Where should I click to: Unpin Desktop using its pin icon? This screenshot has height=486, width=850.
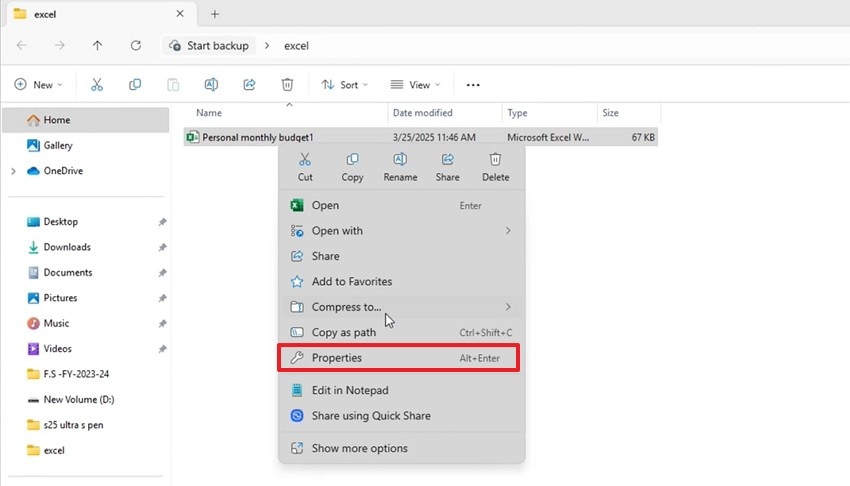pyautogui.click(x=162, y=222)
